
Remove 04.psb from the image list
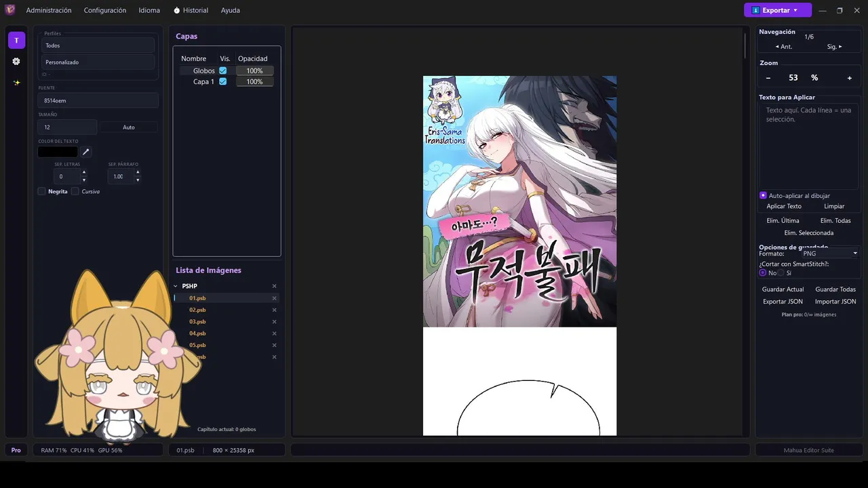(275, 333)
